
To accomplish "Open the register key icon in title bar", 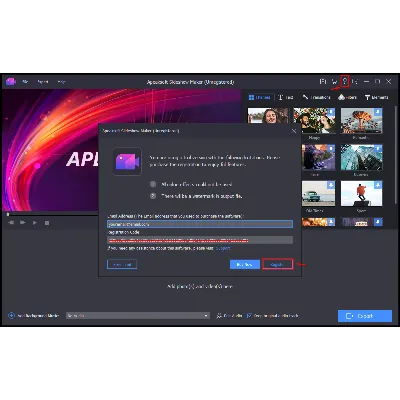I will (x=345, y=81).
